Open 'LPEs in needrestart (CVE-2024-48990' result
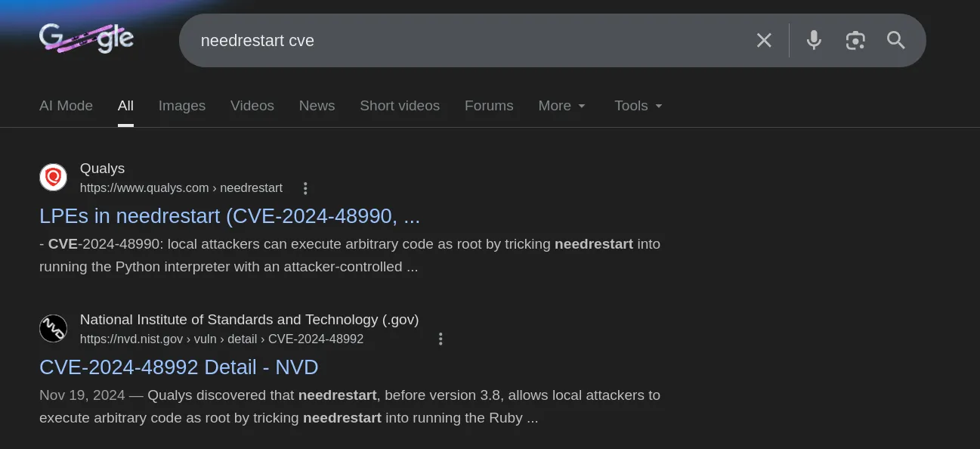The width and height of the screenshot is (980, 449). click(230, 216)
